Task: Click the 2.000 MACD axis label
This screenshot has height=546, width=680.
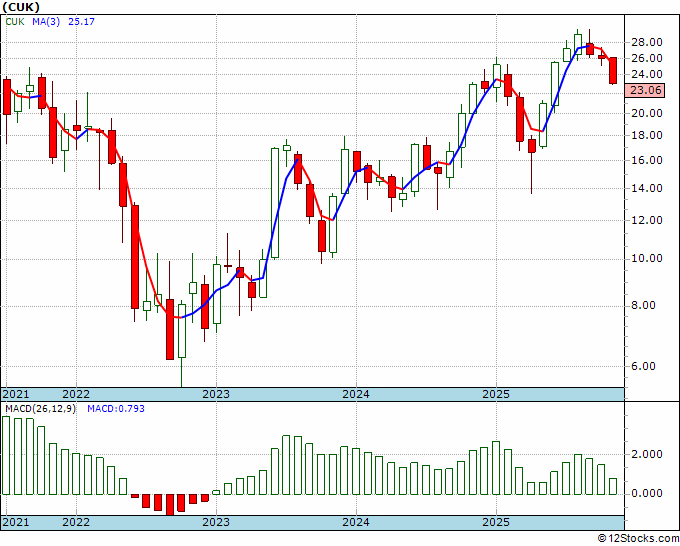Action: pos(646,454)
